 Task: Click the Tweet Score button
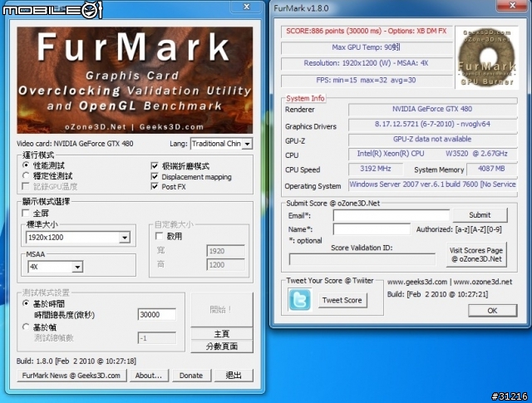(342, 300)
